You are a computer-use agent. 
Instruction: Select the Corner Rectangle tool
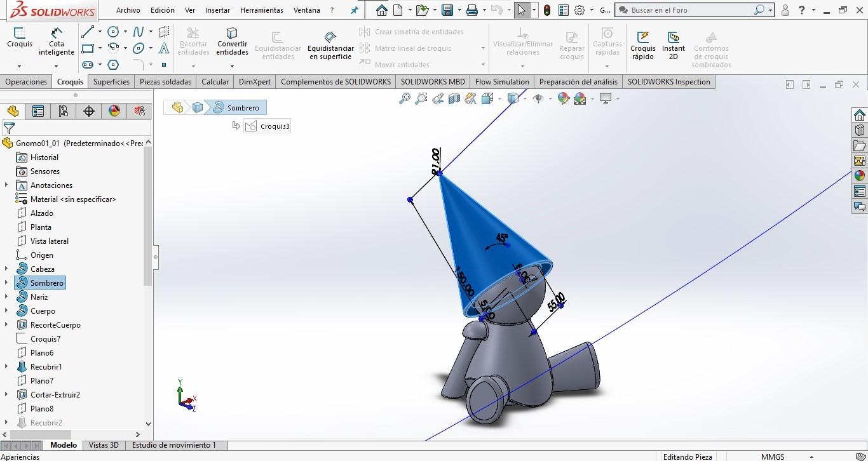(x=88, y=48)
